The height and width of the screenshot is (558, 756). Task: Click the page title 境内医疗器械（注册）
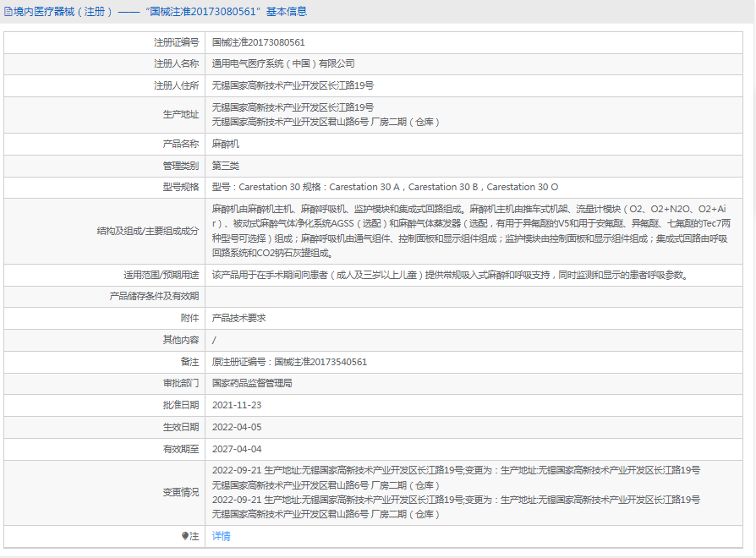tap(63, 12)
